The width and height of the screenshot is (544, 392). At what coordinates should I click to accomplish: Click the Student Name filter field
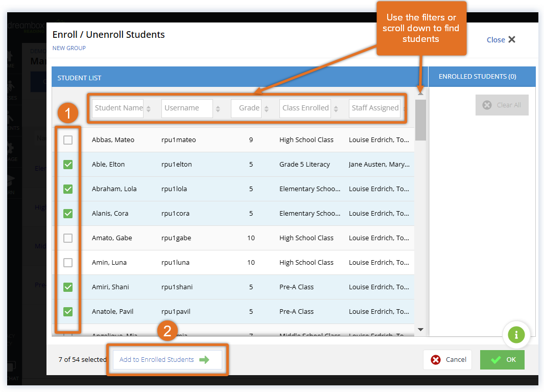(117, 108)
